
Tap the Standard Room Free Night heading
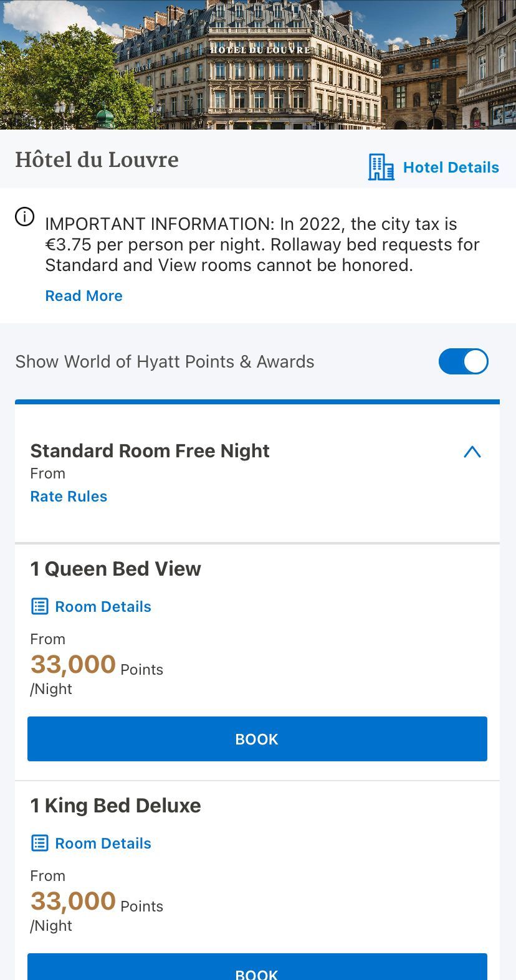(x=150, y=451)
